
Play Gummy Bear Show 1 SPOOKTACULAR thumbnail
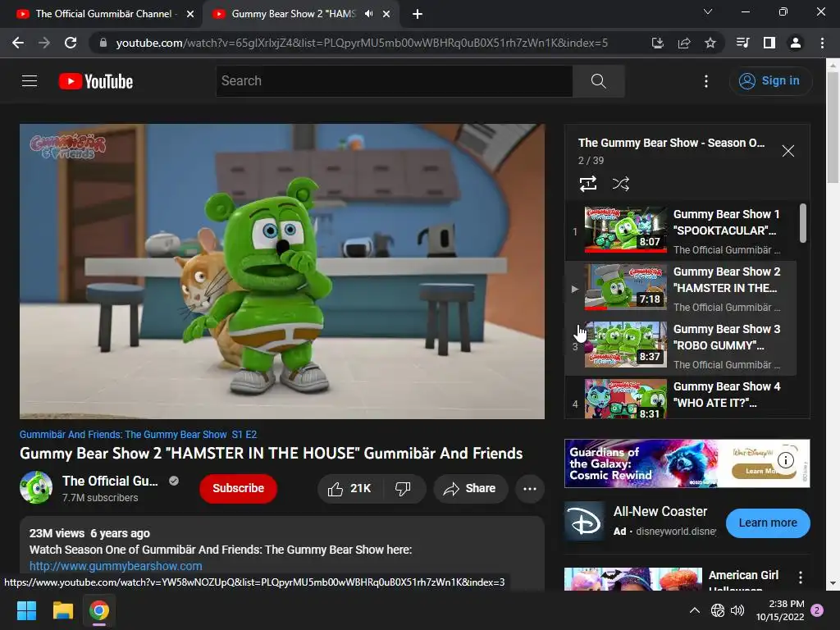(x=626, y=230)
